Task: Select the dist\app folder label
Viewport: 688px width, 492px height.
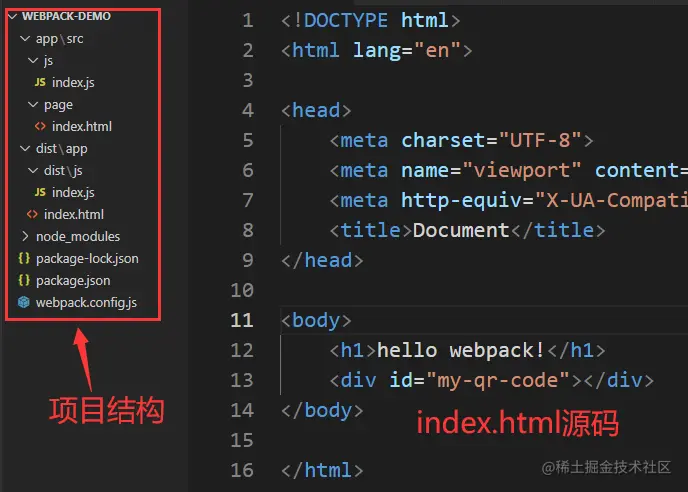Action: [x=62, y=149]
